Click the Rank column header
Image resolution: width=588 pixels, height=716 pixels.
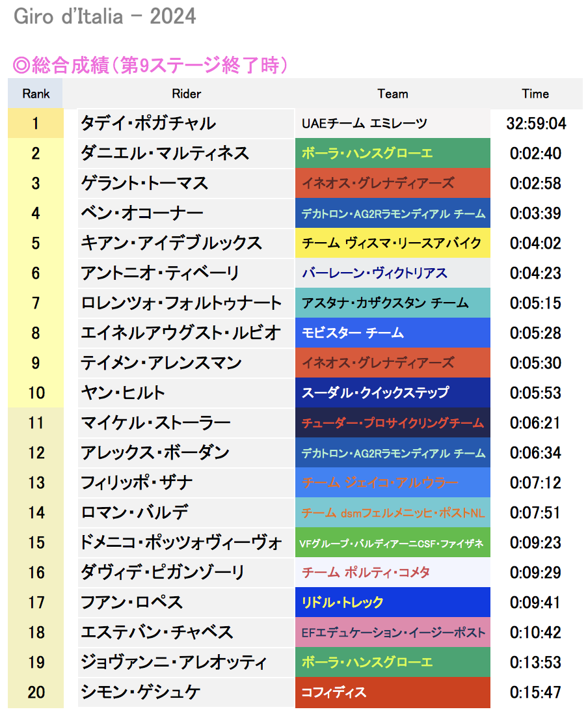pyautogui.click(x=36, y=94)
